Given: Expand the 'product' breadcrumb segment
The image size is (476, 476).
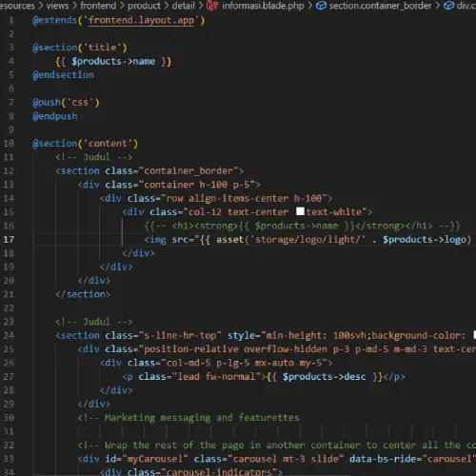Looking at the screenshot, I should coord(144,6).
